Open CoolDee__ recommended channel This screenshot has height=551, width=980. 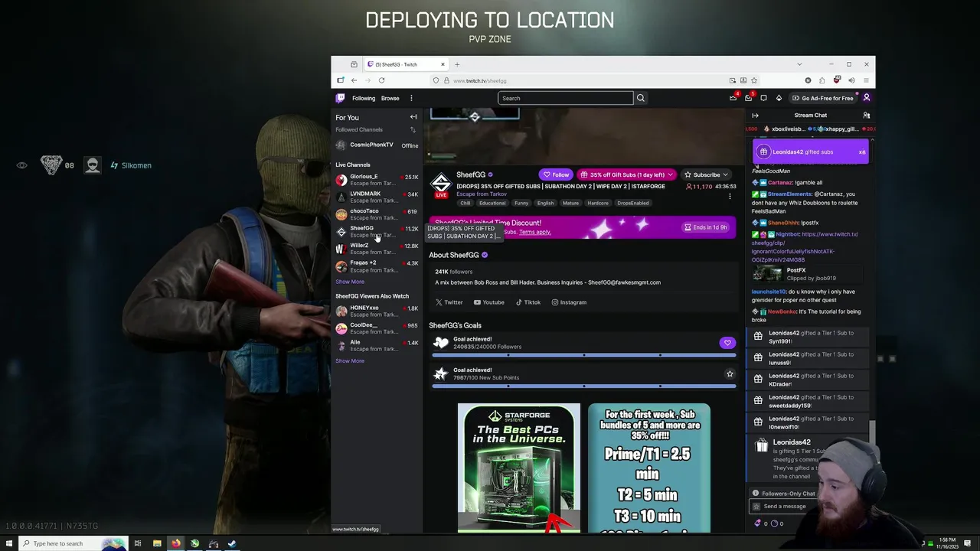[377, 328]
